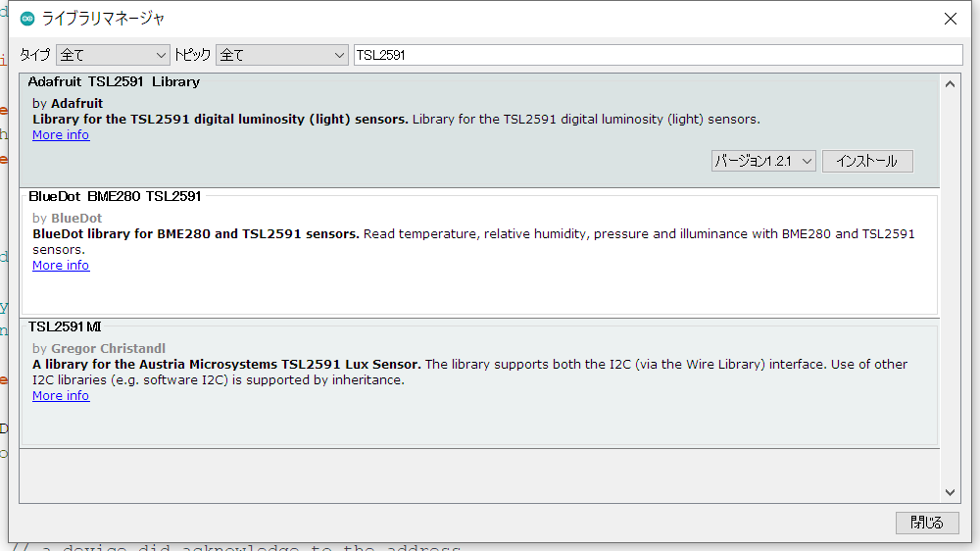Open the トピック (Topic) filter dropdown
The height and width of the screenshot is (551, 980).
282,55
